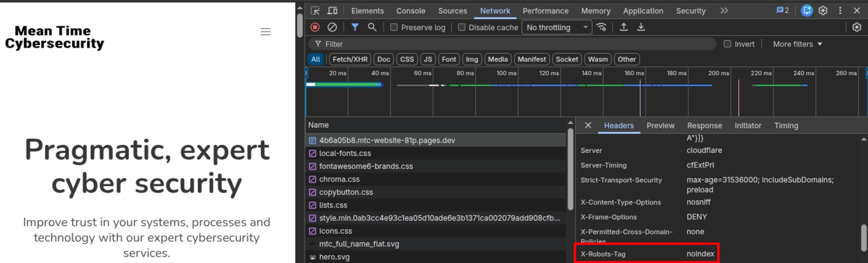Open the website hamburger menu
Viewport: 868px width, 263px height.
tap(265, 32)
